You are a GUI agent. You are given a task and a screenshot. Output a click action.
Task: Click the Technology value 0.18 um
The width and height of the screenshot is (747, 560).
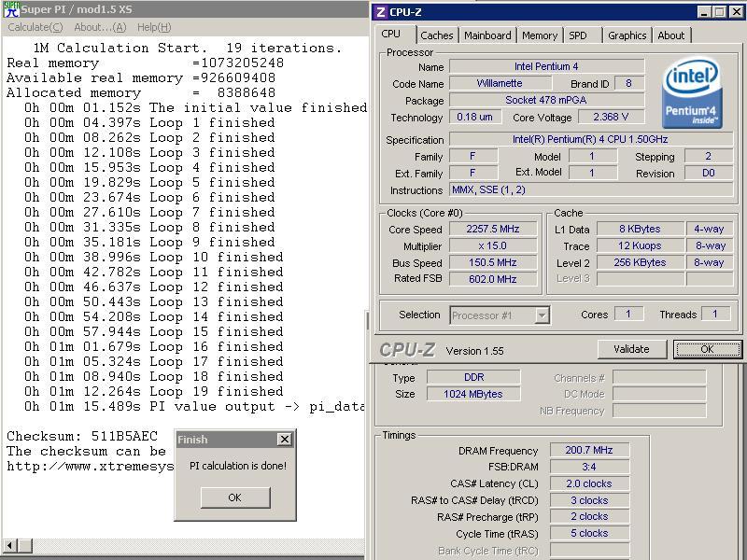click(475, 117)
